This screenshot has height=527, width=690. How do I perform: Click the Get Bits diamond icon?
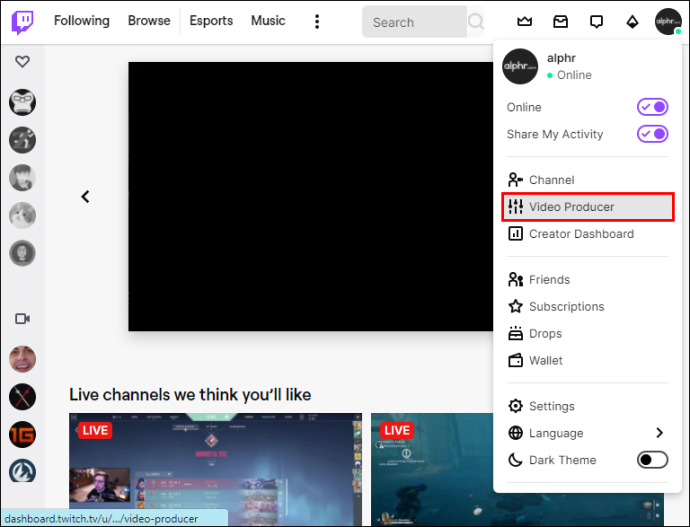click(x=632, y=22)
